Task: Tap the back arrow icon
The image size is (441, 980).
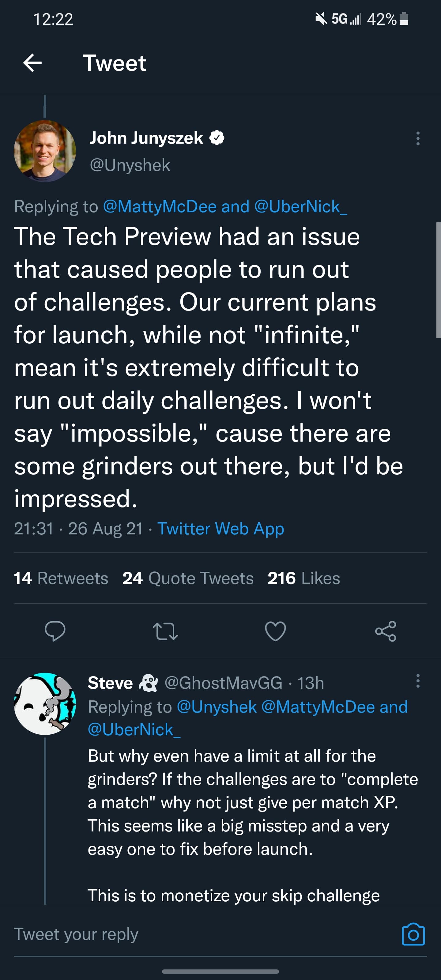Action: click(x=32, y=63)
